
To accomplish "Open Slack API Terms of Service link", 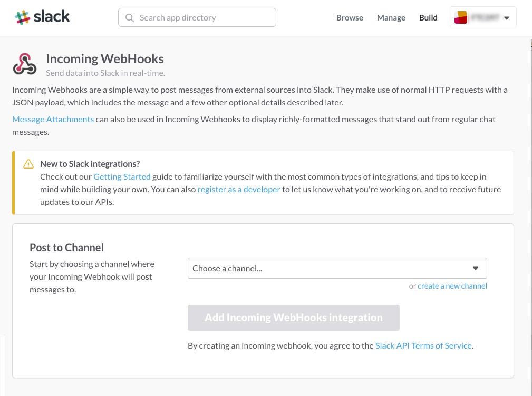I will 423,345.
